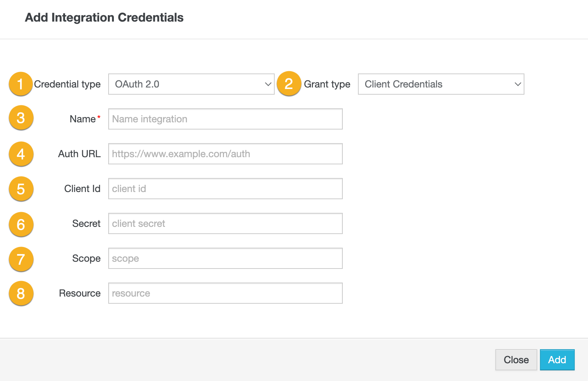Click the step 6 marker beside Secret

click(21, 224)
